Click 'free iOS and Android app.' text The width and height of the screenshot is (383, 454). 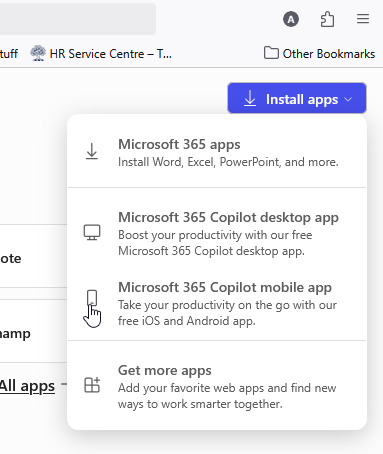(187, 321)
